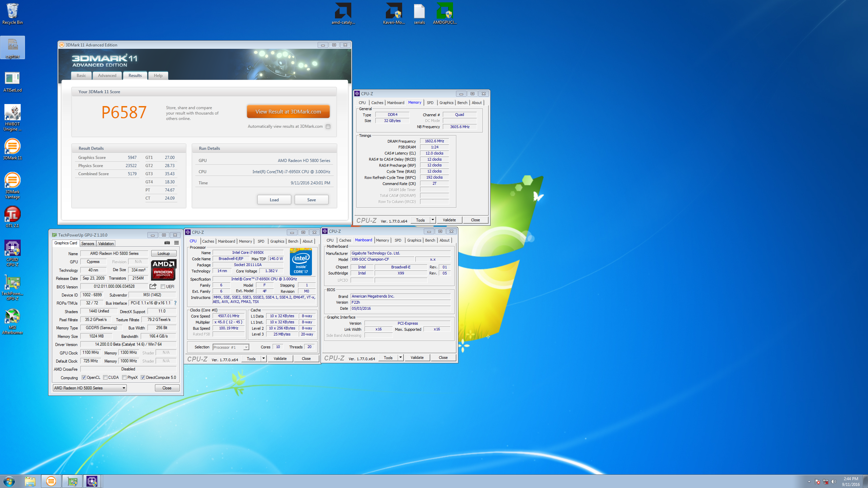Launch the 3DMark 11 desktop shortcut

tap(13, 149)
